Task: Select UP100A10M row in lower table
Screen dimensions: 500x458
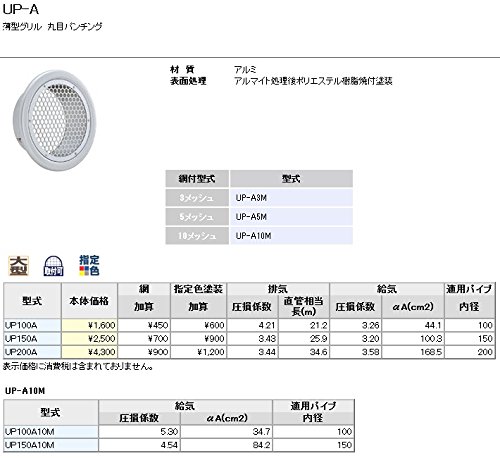Action: (51, 432)
